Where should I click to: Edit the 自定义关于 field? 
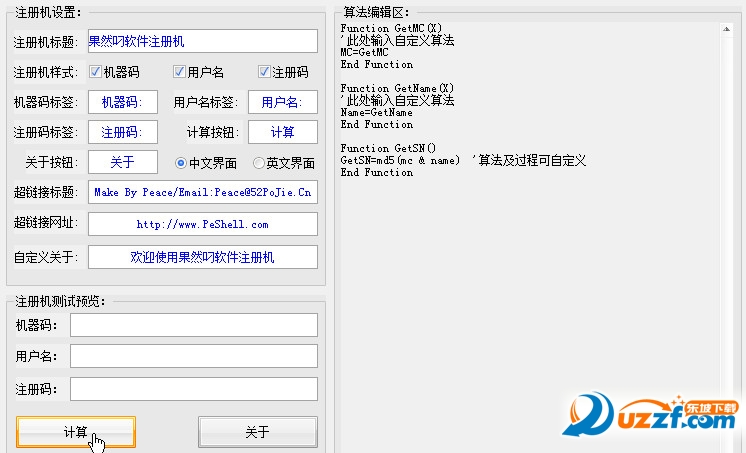click(x=203, y=257)
